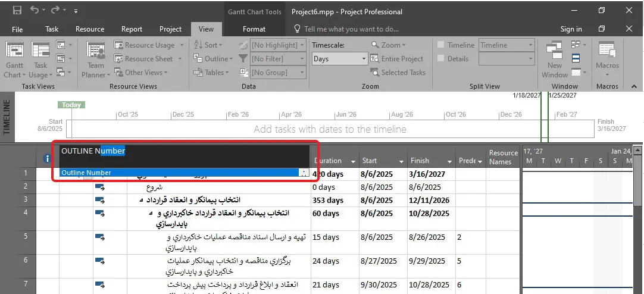Open the empty Details view combo box

tap(507, 59)
